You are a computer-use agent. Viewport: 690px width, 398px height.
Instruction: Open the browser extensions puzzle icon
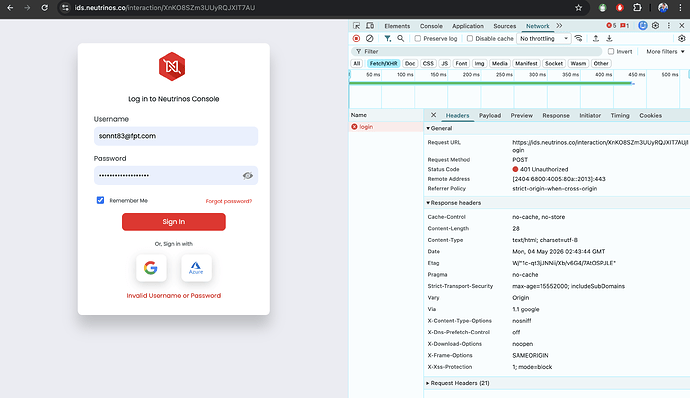tap(637, 7)
